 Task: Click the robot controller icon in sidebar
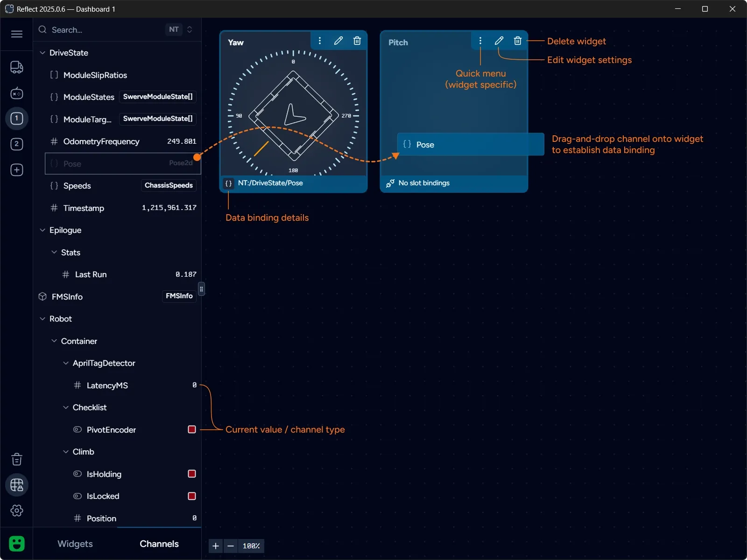[17, 93]
